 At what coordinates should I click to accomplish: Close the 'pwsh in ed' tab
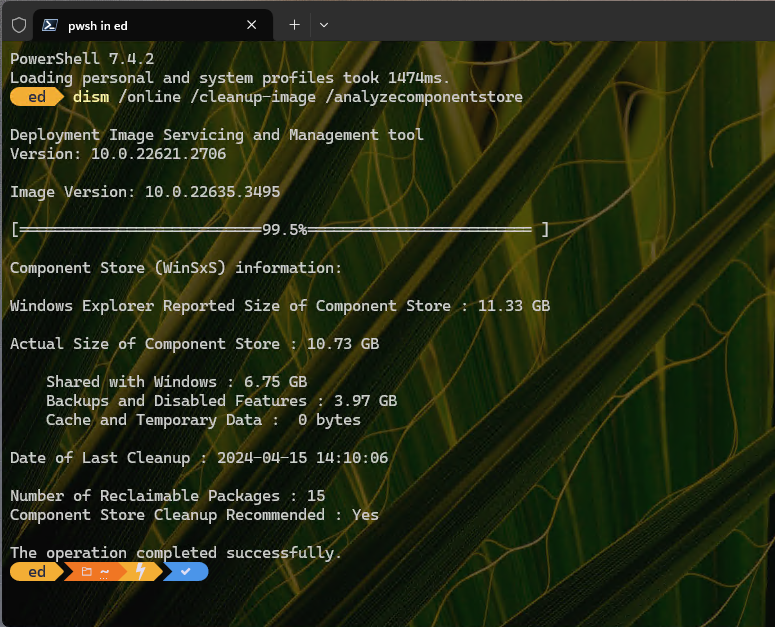[252, 25]
